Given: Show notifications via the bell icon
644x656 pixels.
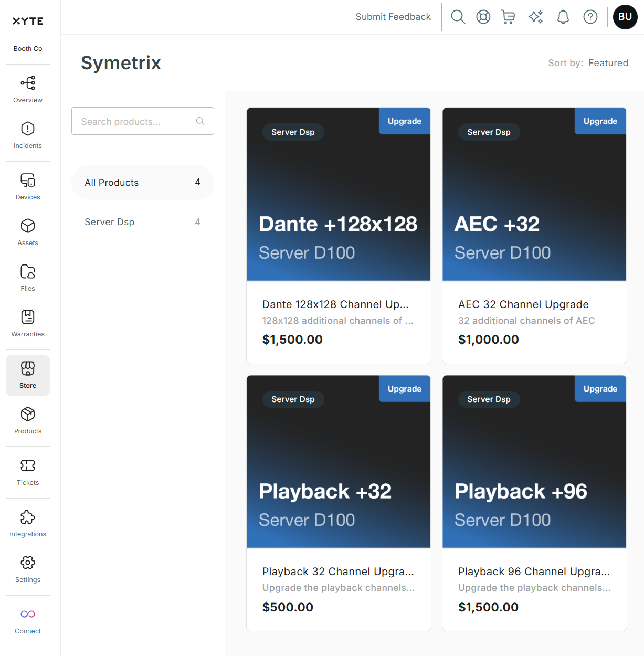Looking at the screenshot, I should [563, 17].
